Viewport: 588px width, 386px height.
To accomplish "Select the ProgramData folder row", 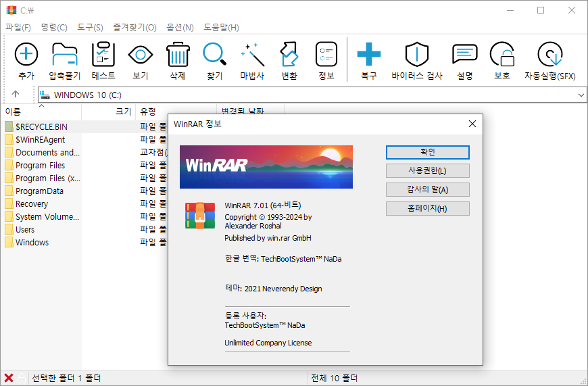I will coord(84,191).
